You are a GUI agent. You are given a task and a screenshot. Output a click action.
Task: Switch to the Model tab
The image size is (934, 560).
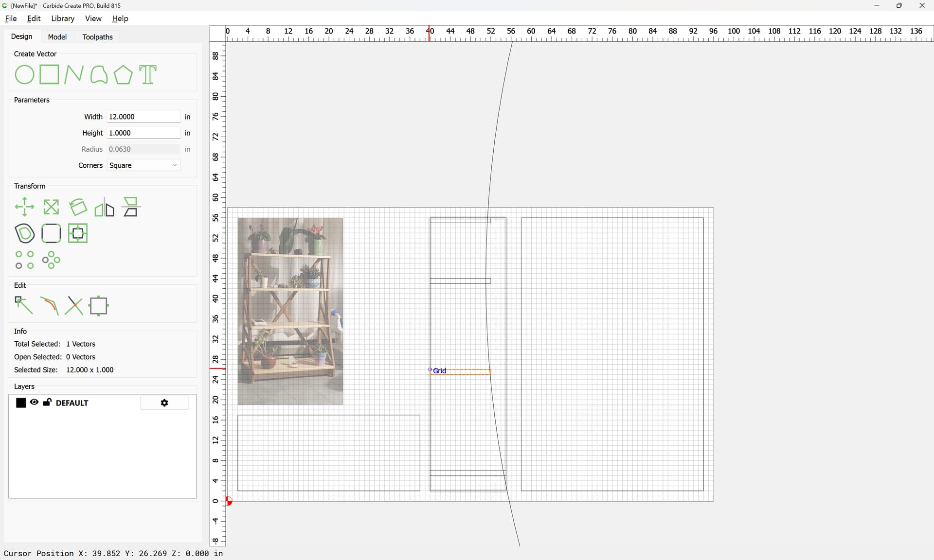57,37
